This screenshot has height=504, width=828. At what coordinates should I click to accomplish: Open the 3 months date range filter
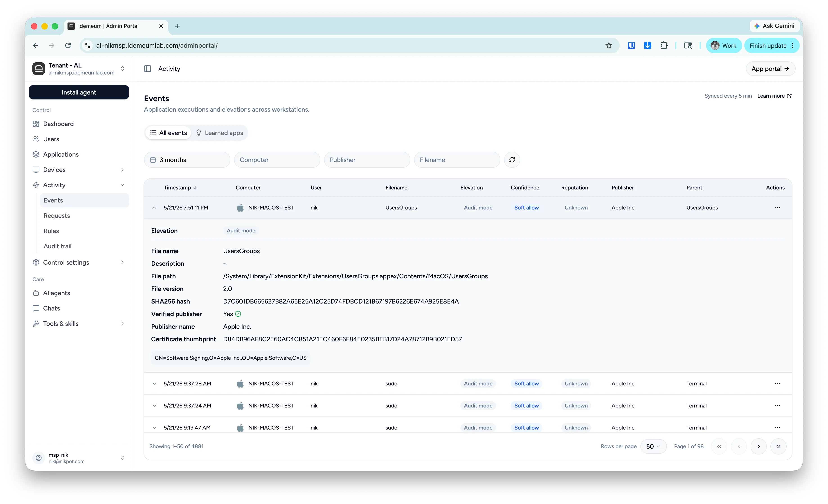pos(187,160)
